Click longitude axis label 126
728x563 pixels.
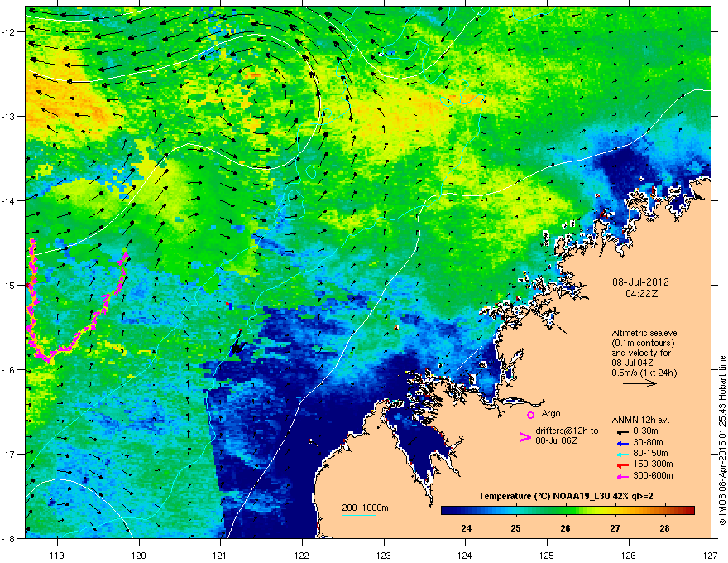click(629, 555)
